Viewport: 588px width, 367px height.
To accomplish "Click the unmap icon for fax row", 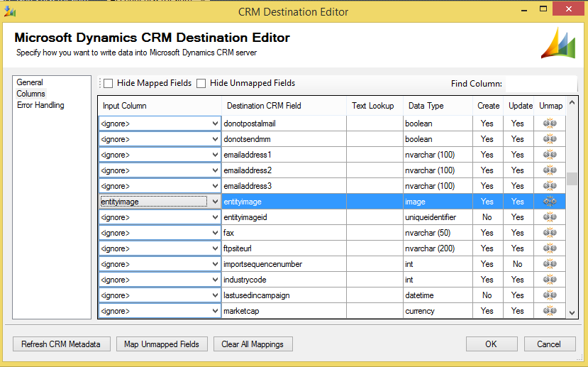I will pos(550,233).
